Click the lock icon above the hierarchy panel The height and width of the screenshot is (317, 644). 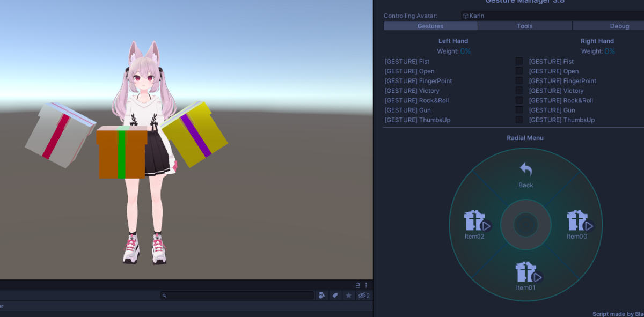click(x=357, y=285)
